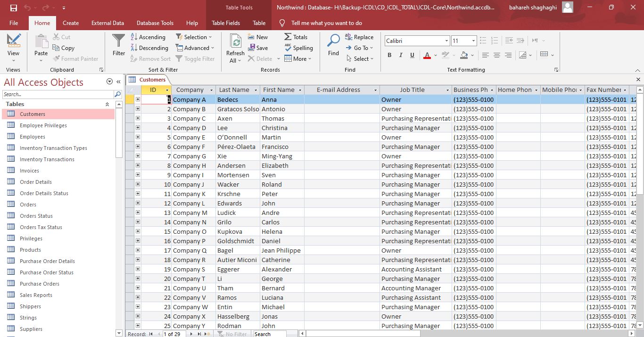The image size is (644, 337).
Task: Sort records with Ascending
Action: pyautogui.click(x=148, y=37)
